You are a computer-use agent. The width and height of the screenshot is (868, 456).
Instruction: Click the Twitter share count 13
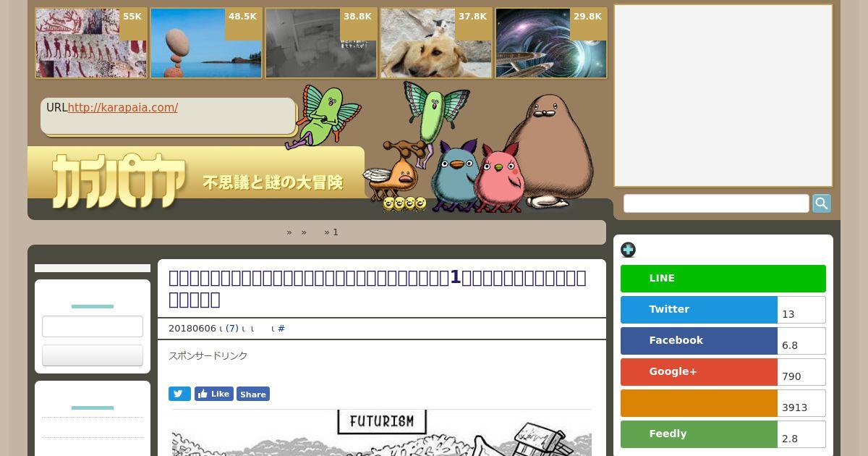[801, 310]
